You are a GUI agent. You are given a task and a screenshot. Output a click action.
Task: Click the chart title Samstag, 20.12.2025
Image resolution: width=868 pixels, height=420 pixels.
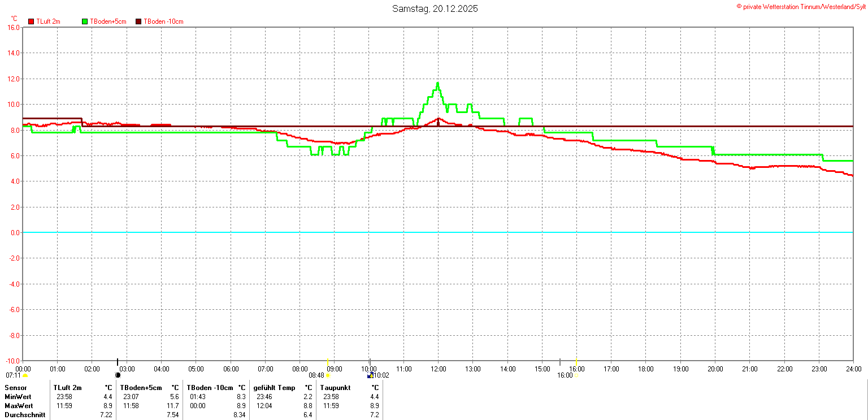pos(435,8)
